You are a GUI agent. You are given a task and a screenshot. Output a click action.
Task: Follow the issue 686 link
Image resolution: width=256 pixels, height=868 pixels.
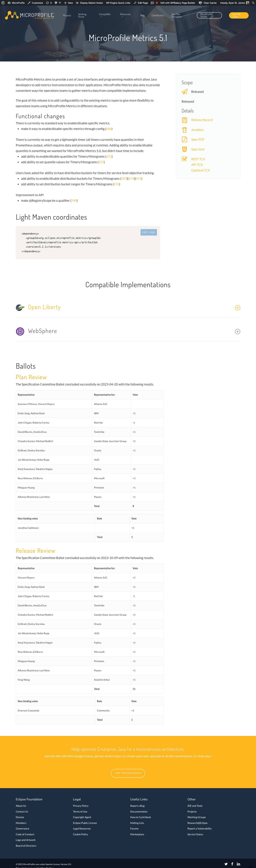[x=109, y=129]
